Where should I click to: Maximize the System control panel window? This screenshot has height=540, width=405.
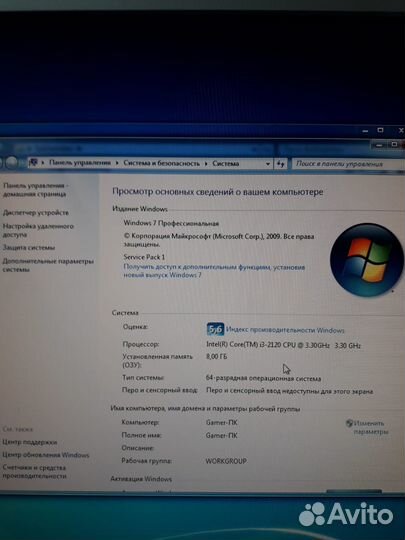tap(395, 144)
